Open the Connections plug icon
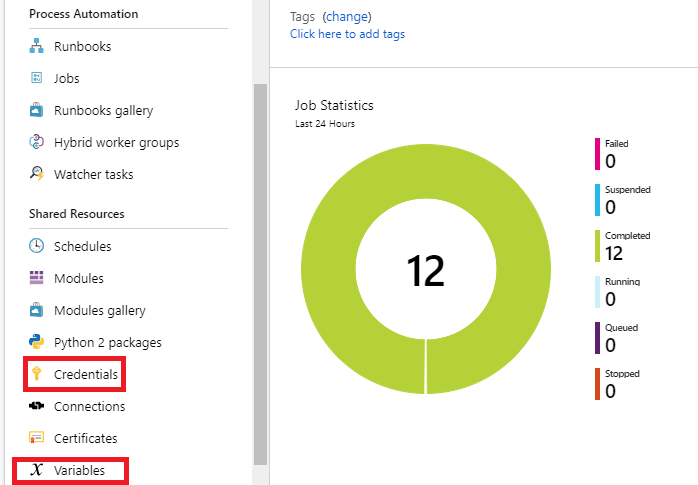This screenshot has width=698, height=485. coord(37,406)
